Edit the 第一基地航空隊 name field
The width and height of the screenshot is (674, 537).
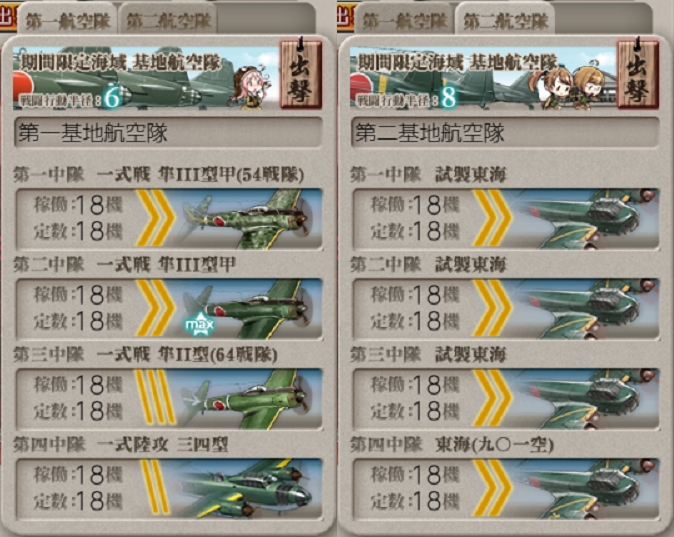pyautogui.click(x=168, y=132)
